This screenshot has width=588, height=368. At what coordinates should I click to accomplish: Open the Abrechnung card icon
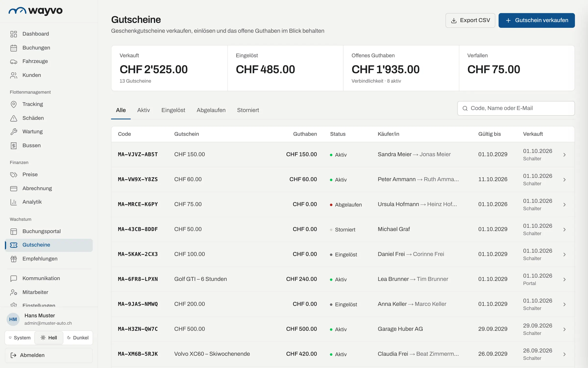(14, 188)
